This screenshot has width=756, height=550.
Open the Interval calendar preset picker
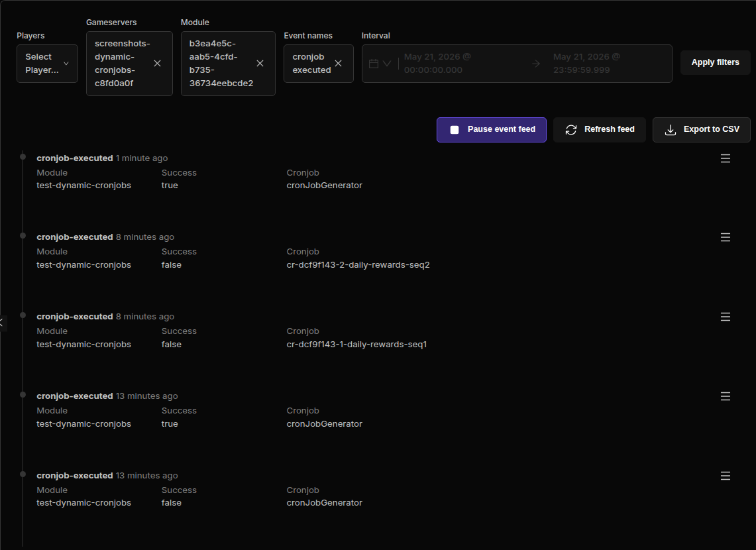pos(380,64)
